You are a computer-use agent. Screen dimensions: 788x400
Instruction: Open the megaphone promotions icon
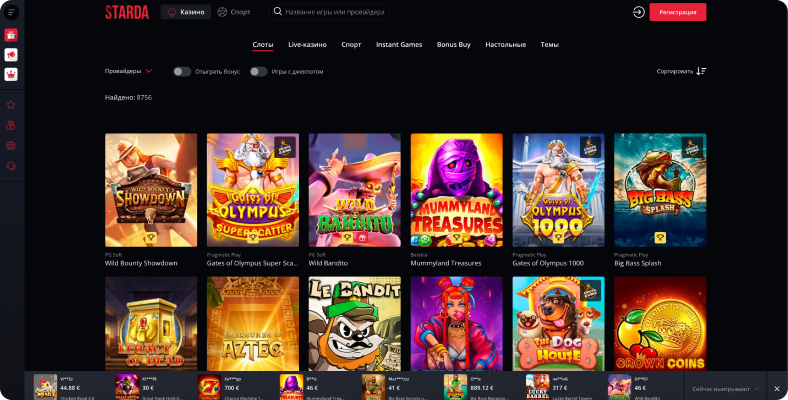click(x=11, y=55)
